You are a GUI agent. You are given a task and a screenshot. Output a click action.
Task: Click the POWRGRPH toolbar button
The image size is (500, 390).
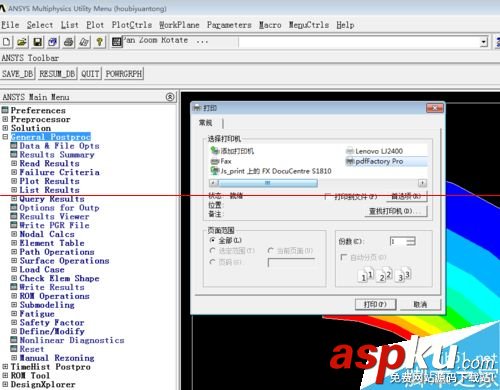124,74
